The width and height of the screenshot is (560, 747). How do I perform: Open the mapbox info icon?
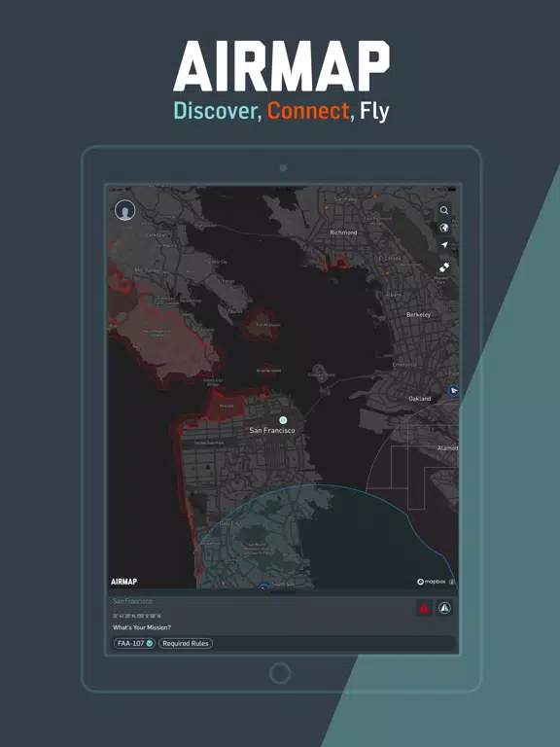click(452, 582)
